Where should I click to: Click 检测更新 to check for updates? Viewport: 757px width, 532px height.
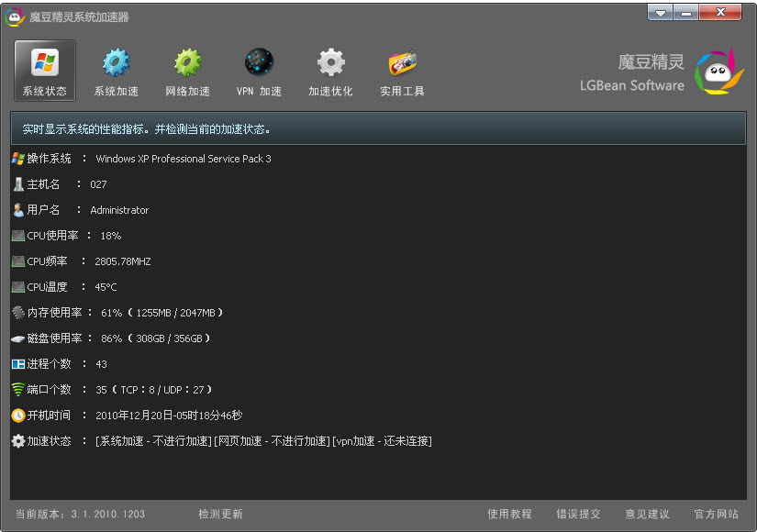[220, 515]
